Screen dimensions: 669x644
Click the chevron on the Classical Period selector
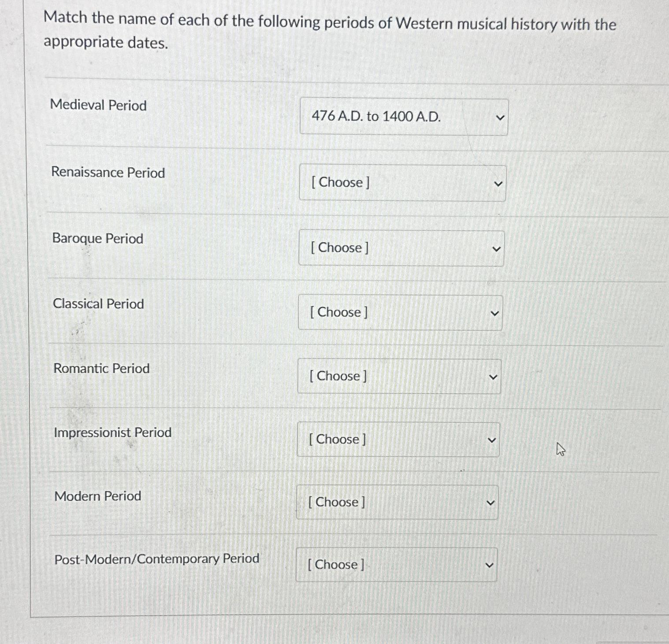495,313
